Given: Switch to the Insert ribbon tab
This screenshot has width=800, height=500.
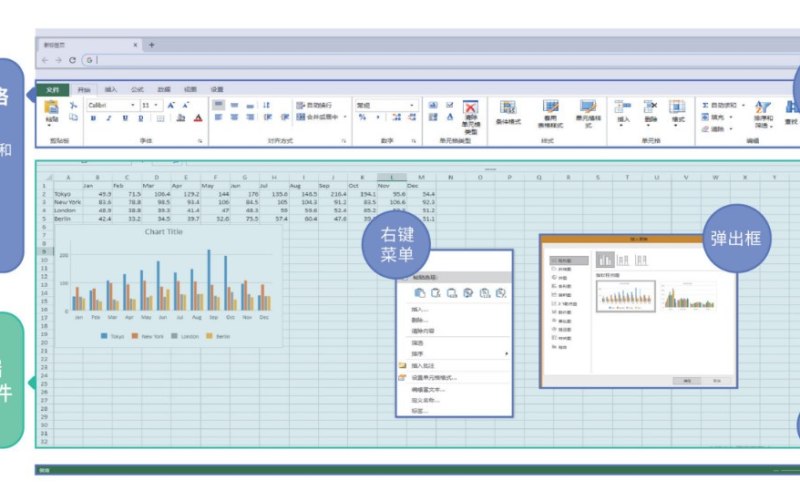Looking at the screenshot, I should pos(111,90).
